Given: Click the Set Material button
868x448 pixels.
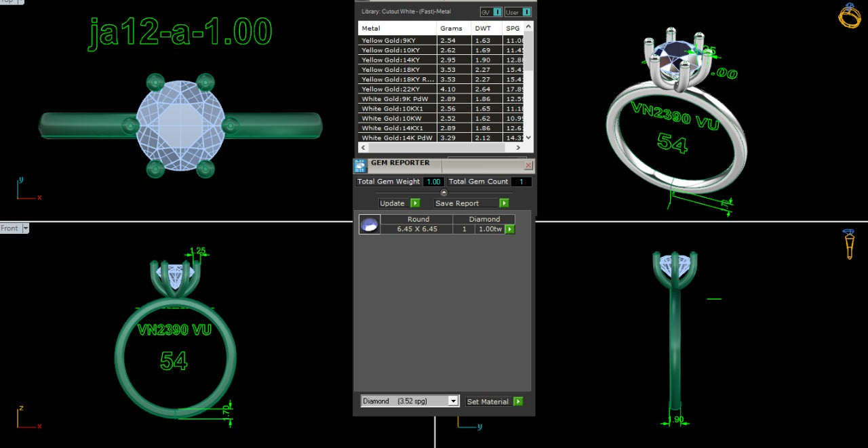Looking at the screenshot, I should (488, 401).
